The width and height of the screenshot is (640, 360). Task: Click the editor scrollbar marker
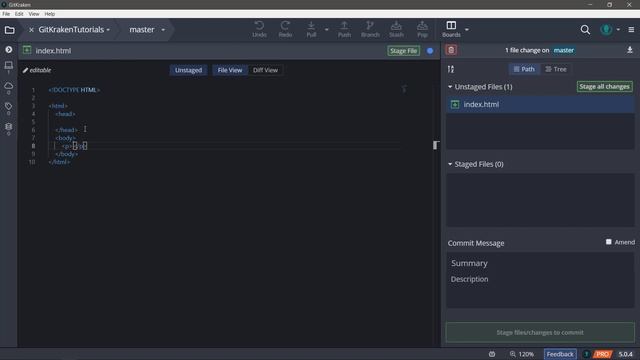coord(435,145)
